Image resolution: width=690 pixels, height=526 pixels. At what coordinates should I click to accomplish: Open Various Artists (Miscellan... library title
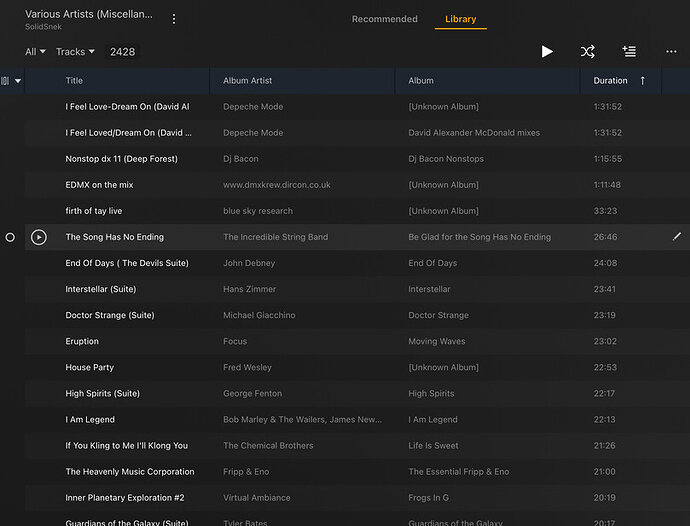(x=89, y=14)
